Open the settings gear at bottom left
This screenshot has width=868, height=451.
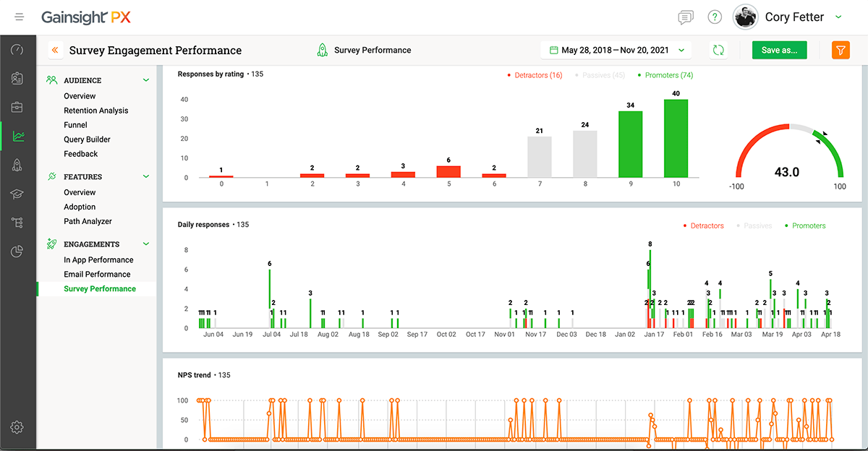click(x=17, y=427)
